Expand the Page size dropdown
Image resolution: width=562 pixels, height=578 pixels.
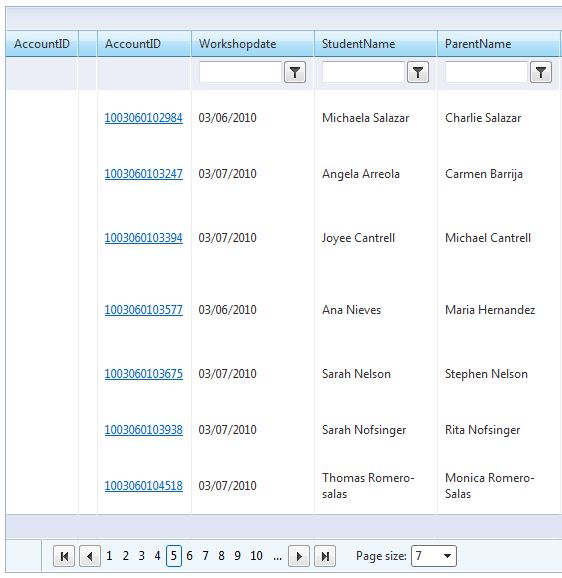point(447,556)
